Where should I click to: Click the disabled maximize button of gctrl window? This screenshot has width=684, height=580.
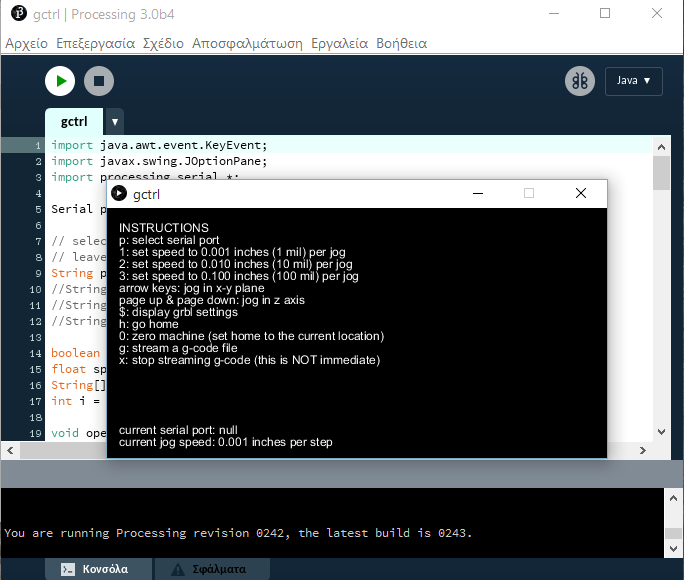[x=529, y=193]
